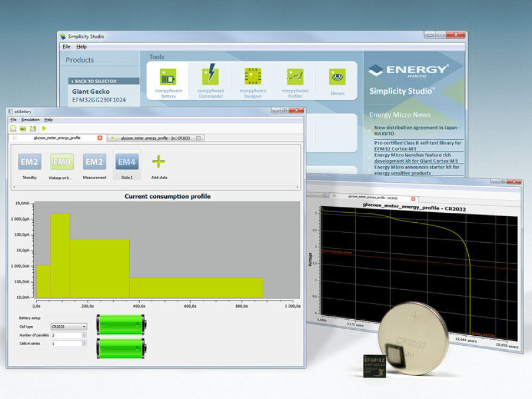This screenshot has height=399, width=532.
Task: Select the Wakeup EM0 state
Action: [62, 166]
